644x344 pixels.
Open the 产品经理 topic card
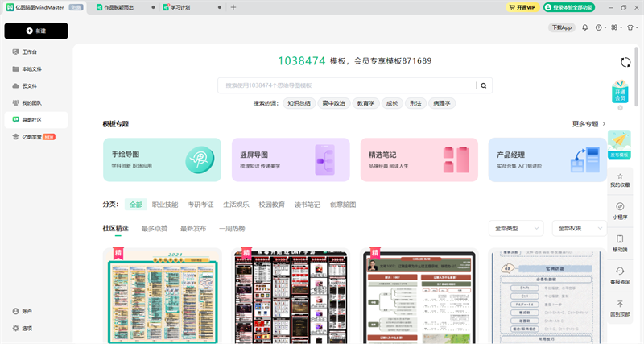pyautogui.click(x=547, y=160)
